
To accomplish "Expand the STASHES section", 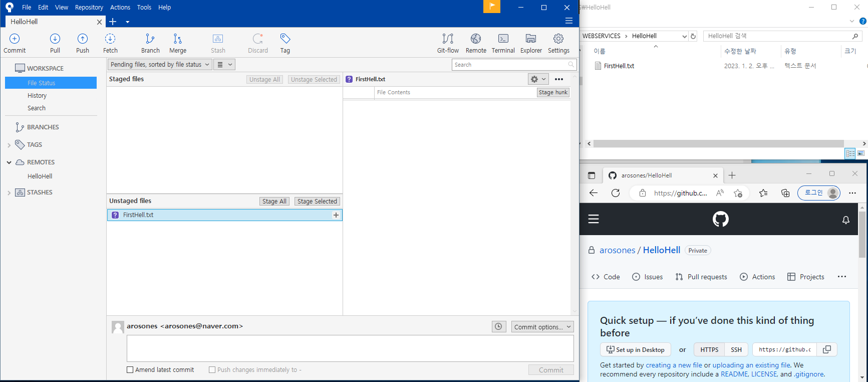I will [9, 193].
